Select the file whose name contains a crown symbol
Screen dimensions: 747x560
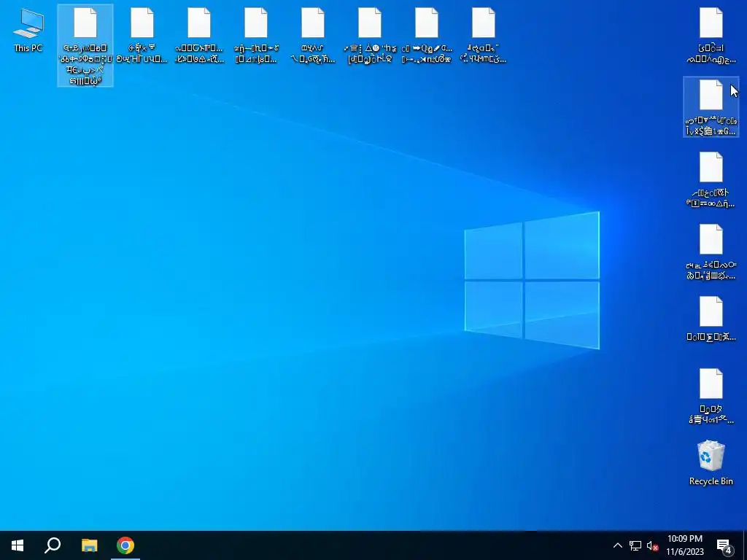click(370, 36)
